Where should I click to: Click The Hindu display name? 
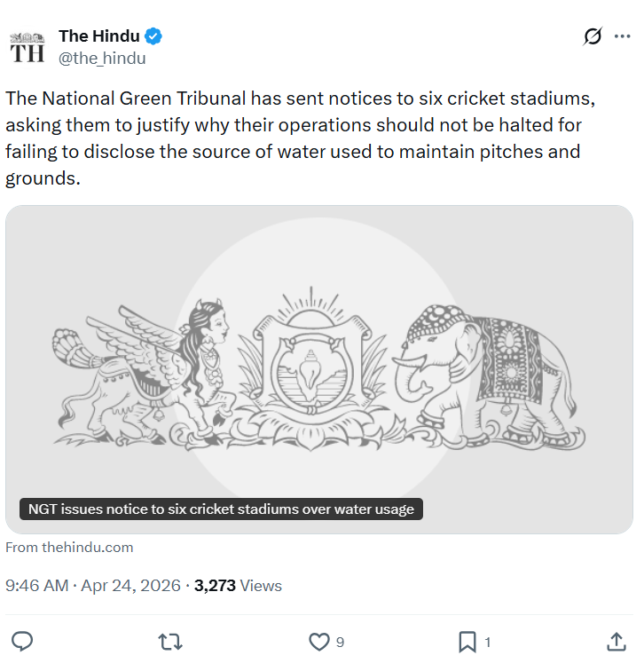coord(98,36)
